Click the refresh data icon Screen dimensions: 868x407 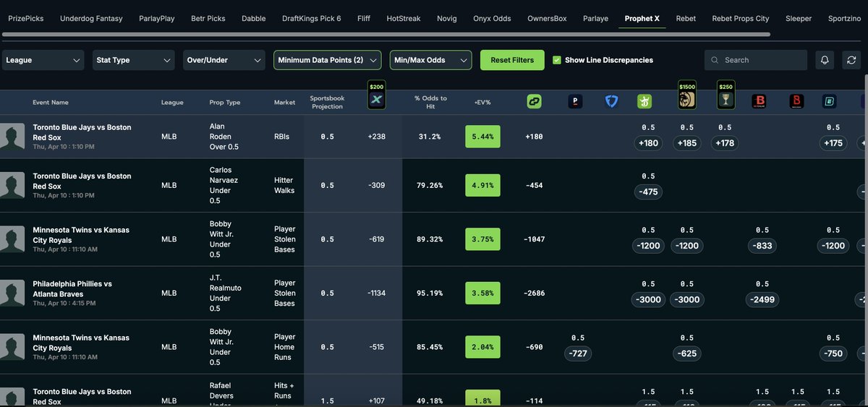[851, 60]
